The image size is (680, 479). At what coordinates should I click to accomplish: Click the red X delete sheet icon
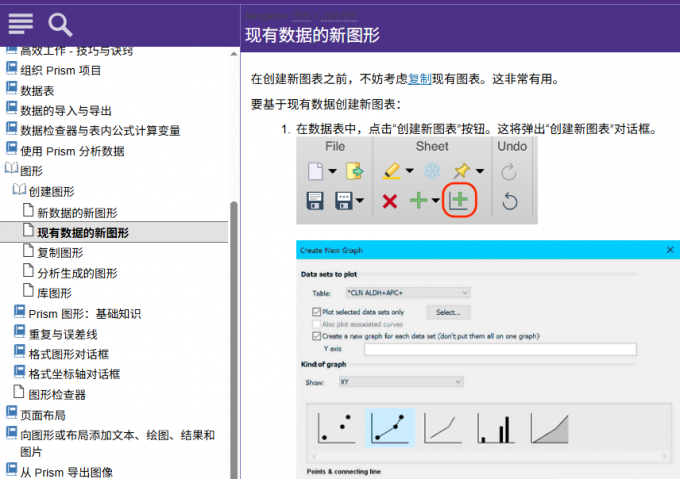click(x=389, y=201)
